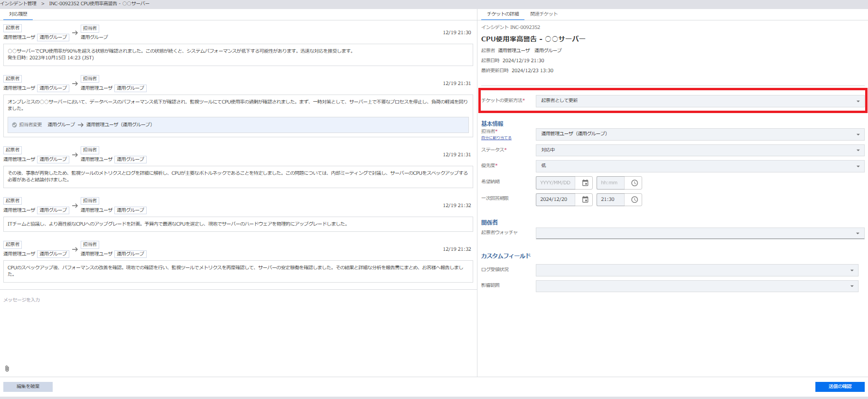The width and height of the screenshot is (868, 399).
Task: Open calendar picker for 一次回答期限 date
Action: click(x=585, y=199)
